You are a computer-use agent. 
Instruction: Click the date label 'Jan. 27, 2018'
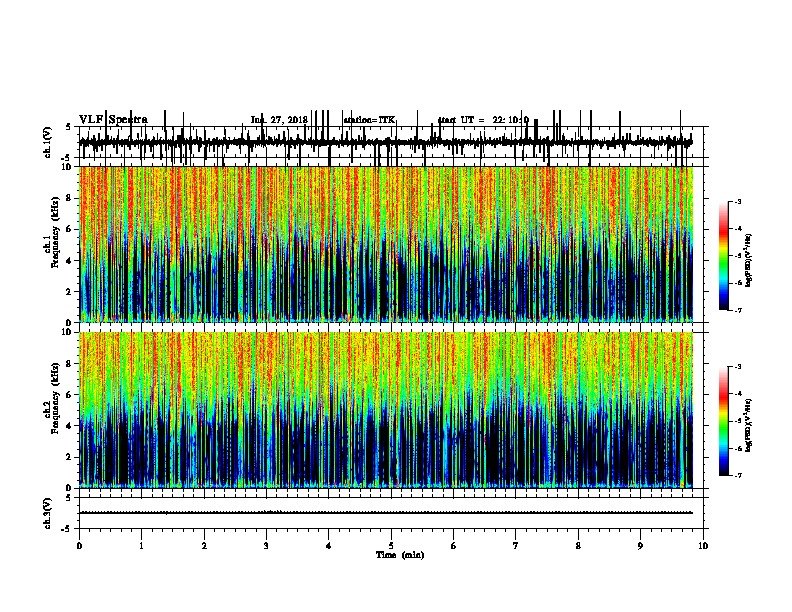(x=279, y=120)
